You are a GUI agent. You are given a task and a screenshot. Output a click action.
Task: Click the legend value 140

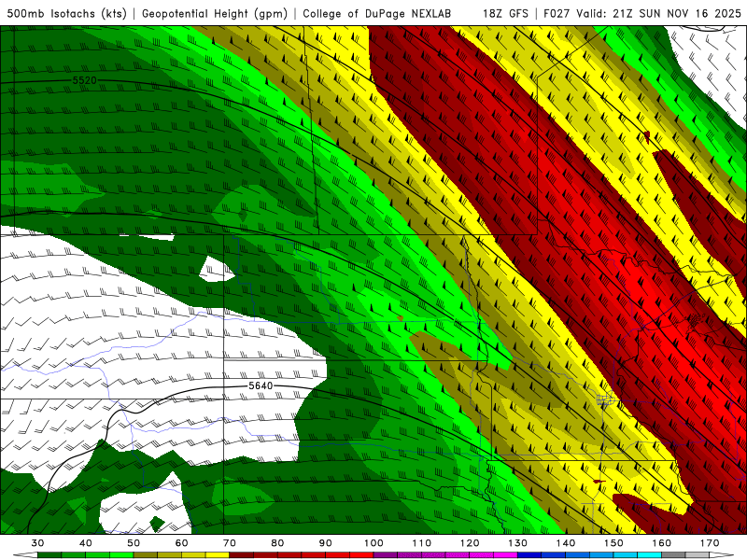pyautogui.click(x=566, y=543)
